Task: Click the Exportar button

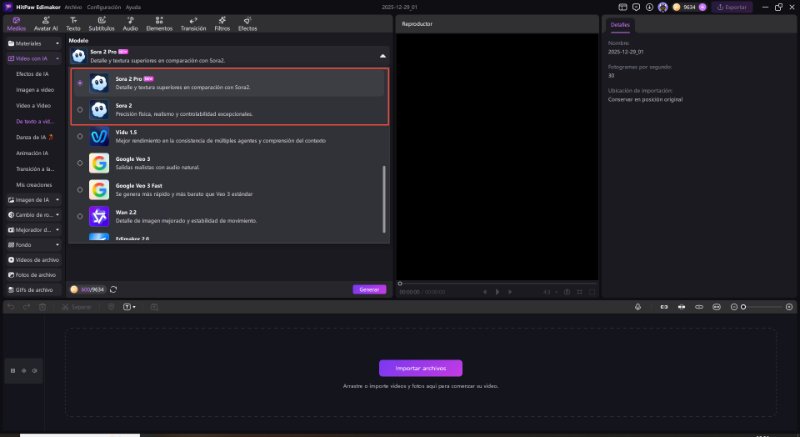Action: click(732, 7)
